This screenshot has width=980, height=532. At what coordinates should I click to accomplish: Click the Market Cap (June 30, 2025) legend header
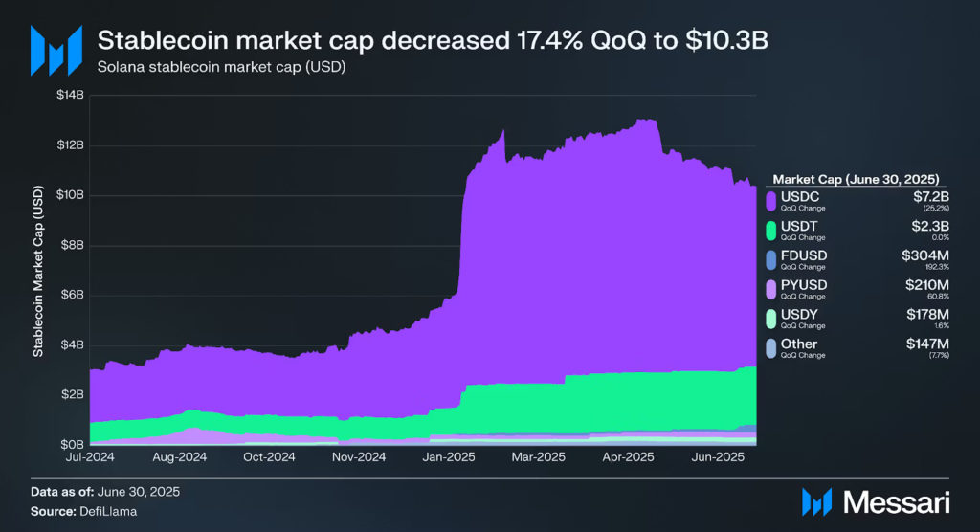[855, 179]
